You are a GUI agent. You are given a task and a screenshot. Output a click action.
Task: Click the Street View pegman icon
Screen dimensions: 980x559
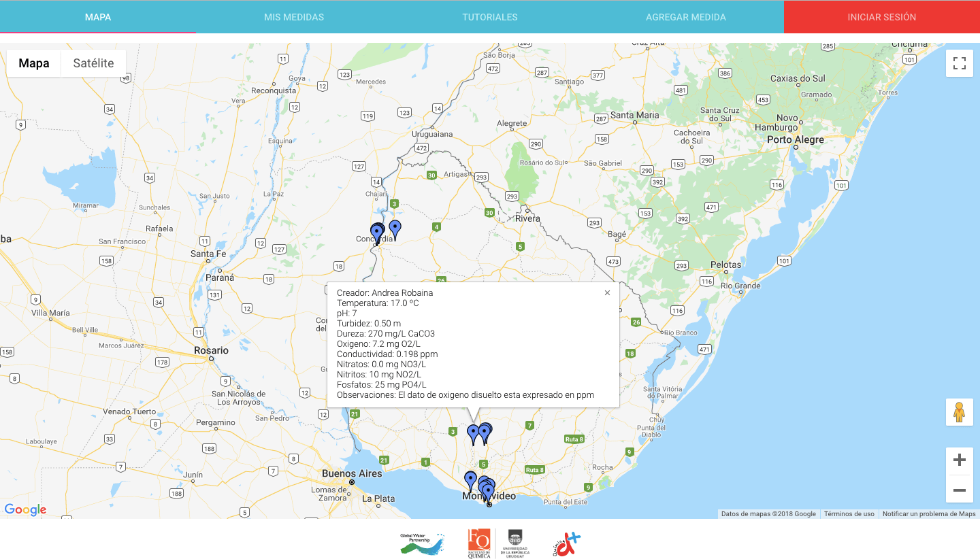[960, 412]
